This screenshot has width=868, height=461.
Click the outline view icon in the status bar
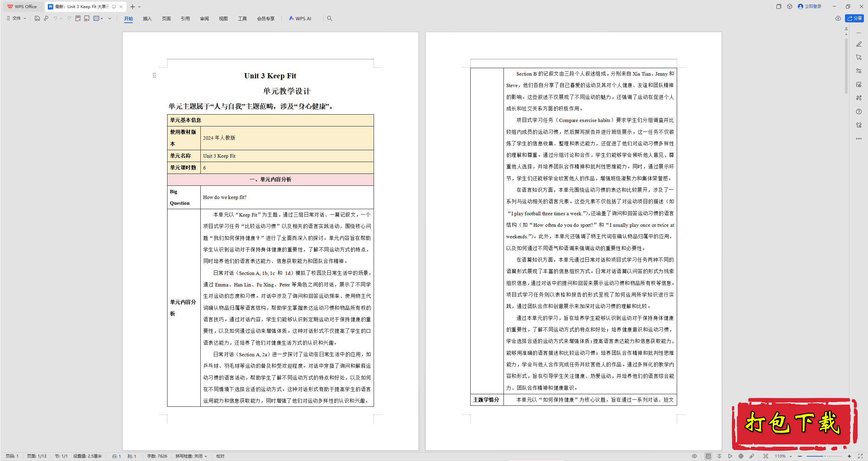click(719, 456)
